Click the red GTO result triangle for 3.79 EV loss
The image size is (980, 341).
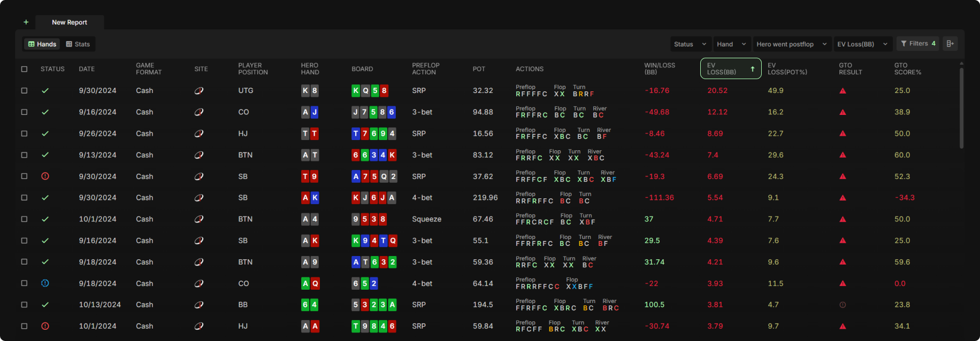[843, 326]
